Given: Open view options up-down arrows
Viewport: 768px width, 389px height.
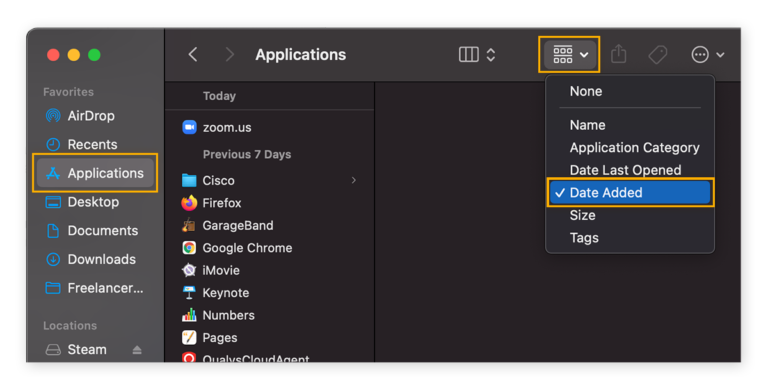Looking at the screenshot, I should (x=491, y=54).
